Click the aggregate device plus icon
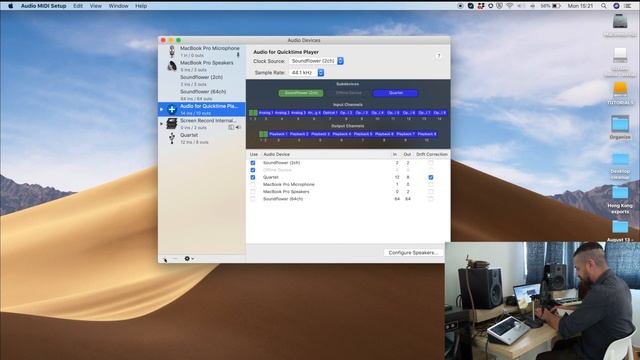640x360 pixels. click(172, 109)
